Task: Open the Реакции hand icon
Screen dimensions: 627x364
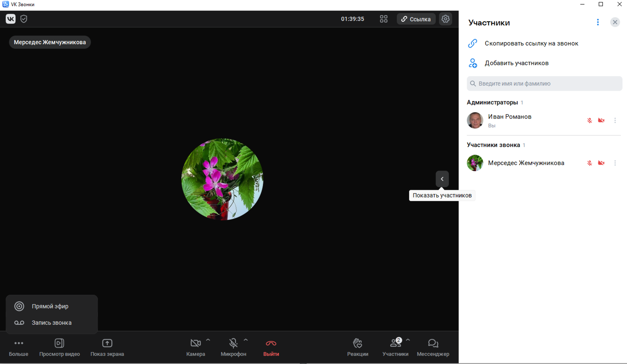Action: (358, 343)
